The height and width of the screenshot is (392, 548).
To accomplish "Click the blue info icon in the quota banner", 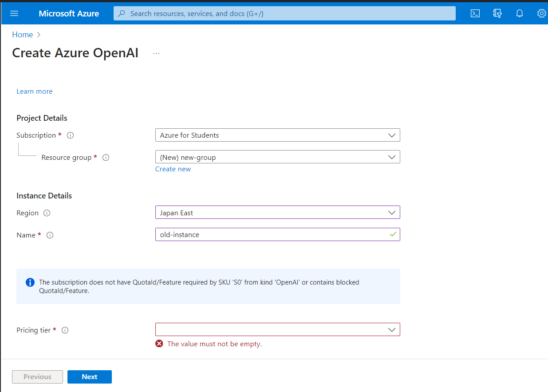I will (x=30, y=282).
